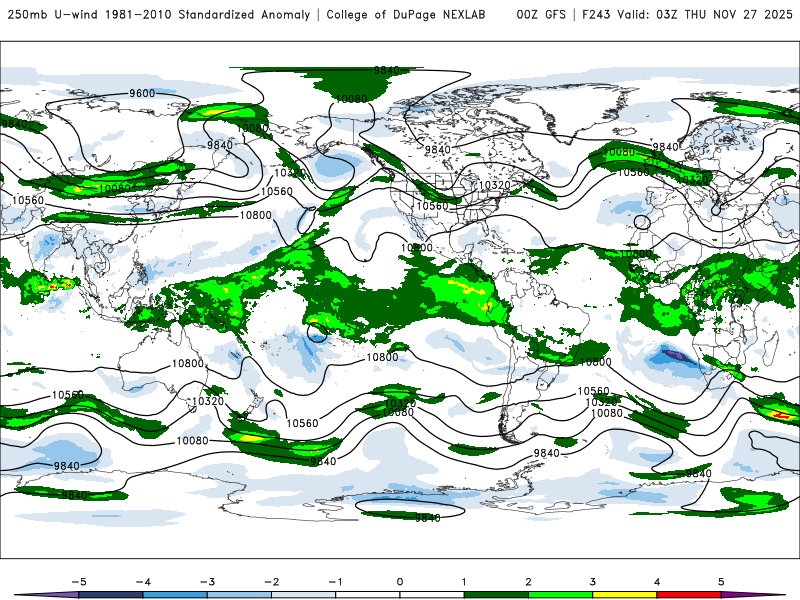This screenshot has width=800, height=600.
Task: Click the 'F243 Valid: 03Z THU NOV 27 2025' text
Action: (687, 14)
